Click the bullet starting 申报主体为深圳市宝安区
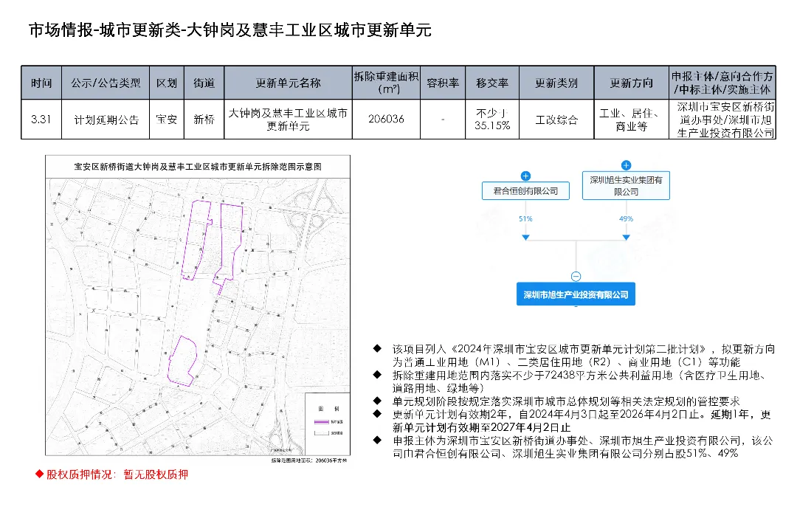This screenshot has height=532, width=797. (x=582, y=447)
